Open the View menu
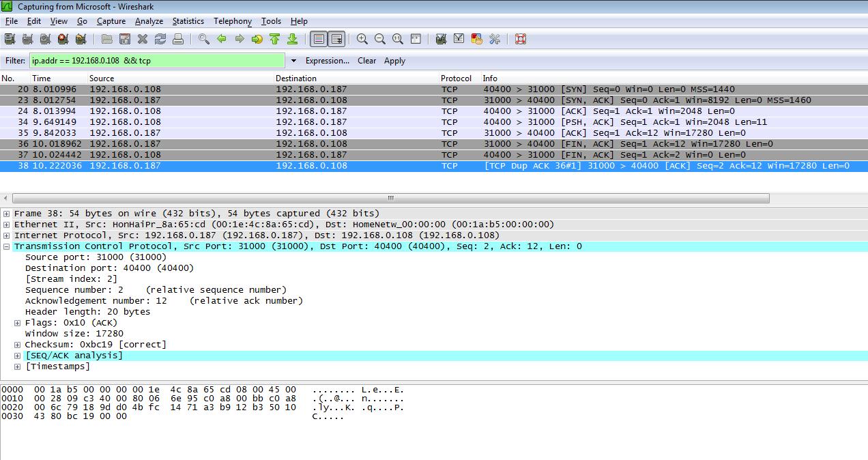Image resolution: width=868 pixels, height=460 pixels. pyautogui.click(x=59, y=21)
